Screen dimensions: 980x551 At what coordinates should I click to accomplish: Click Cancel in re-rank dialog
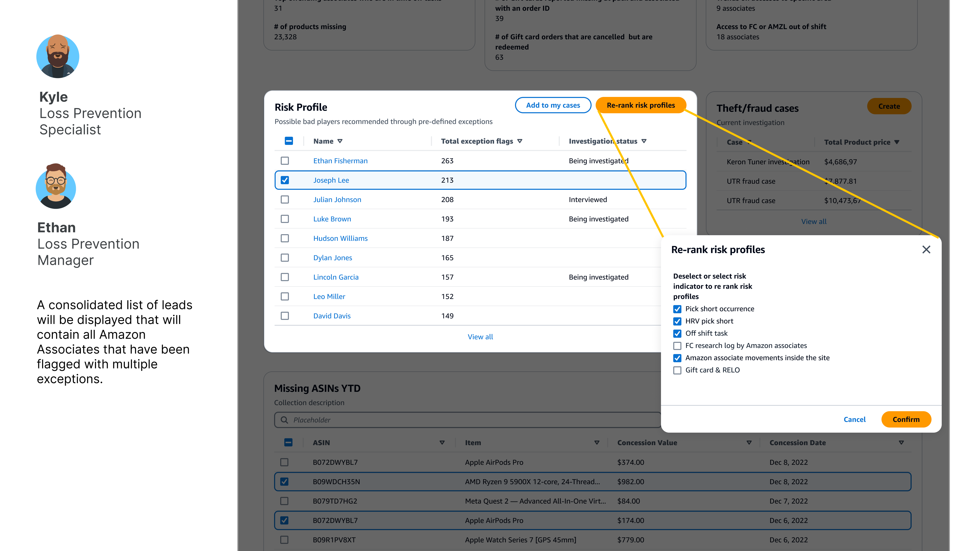(854, 419)
